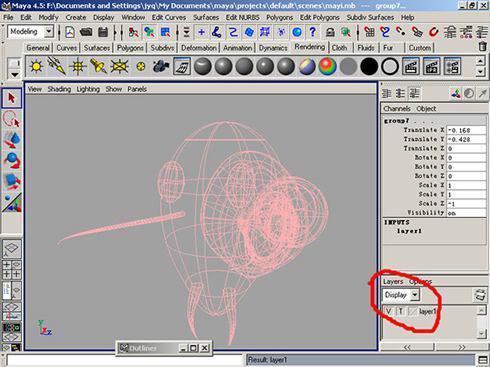Click the Create New Layer icon
The width and height of the screenshot is (490, 367).
tap(479, 295)
